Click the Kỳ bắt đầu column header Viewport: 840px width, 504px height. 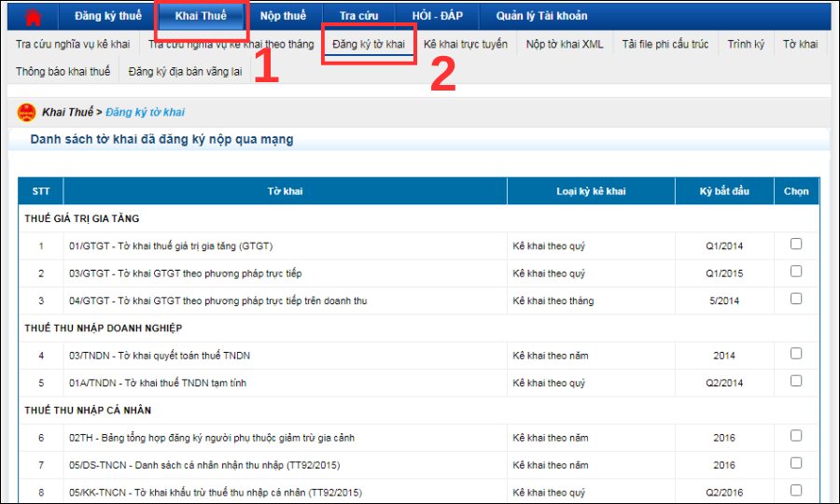click(723, 191)
